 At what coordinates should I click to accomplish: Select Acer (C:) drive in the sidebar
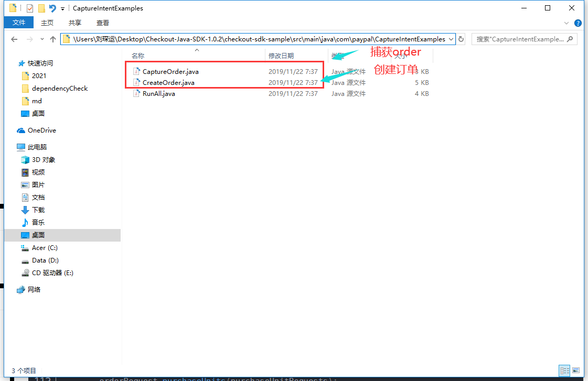point(45,248)
